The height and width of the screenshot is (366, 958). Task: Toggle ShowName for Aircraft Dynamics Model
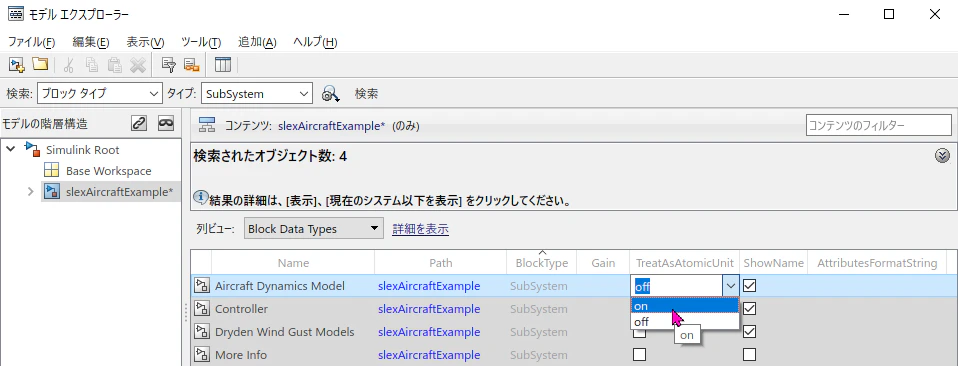[750, 285]
